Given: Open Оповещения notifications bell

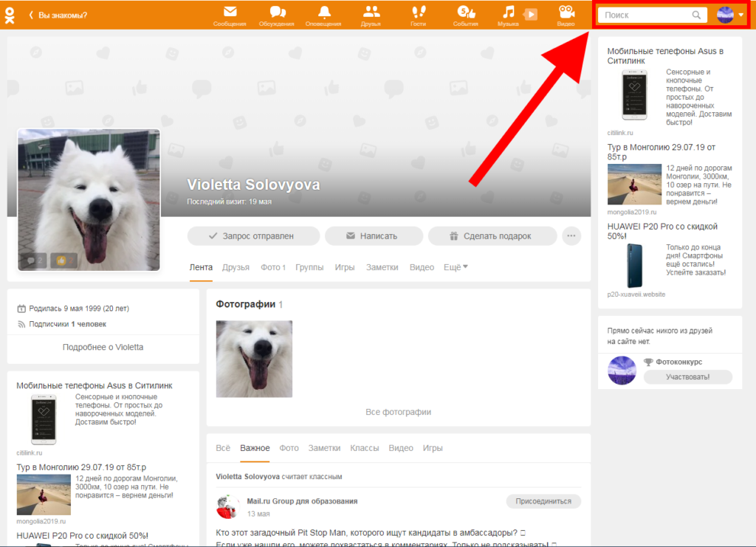Looking at the screenshot, I should [x=324, y=13].
